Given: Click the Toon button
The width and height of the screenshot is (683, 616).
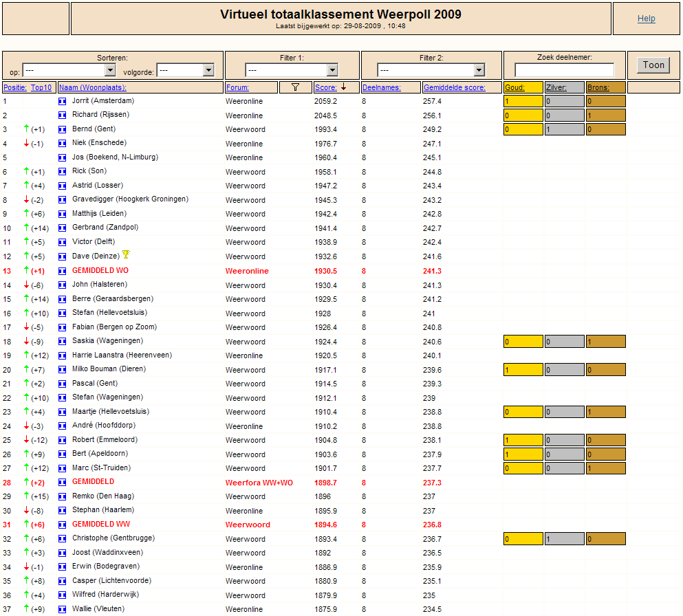Looking at the screenshot, I should (x=653, y=65).
